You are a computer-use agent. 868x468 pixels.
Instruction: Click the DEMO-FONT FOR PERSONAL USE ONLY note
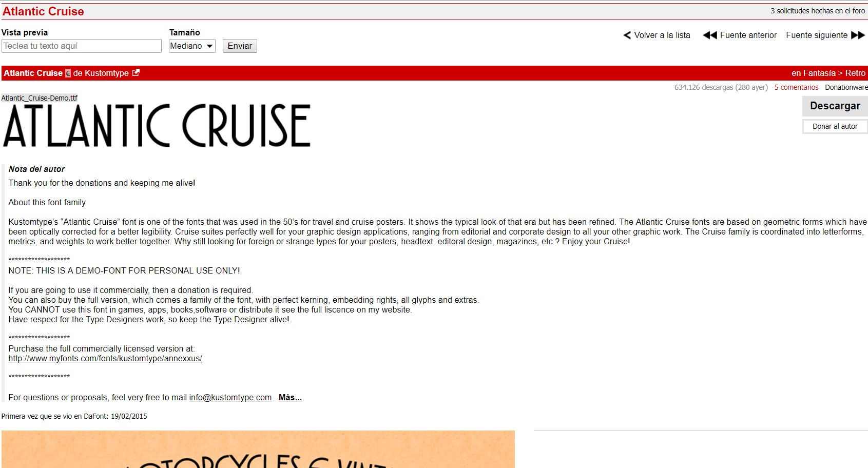tap(124, 270)
